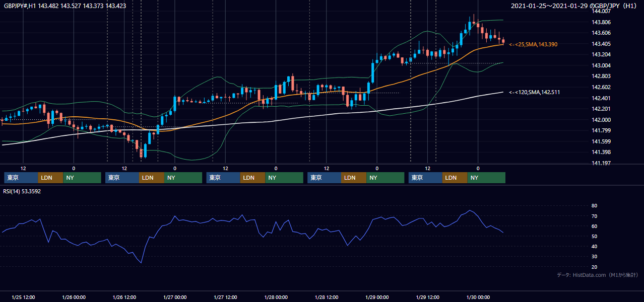Click the GBPJPY#,H1 price header text
The image size is (644, 302).
tap(65, 6)
